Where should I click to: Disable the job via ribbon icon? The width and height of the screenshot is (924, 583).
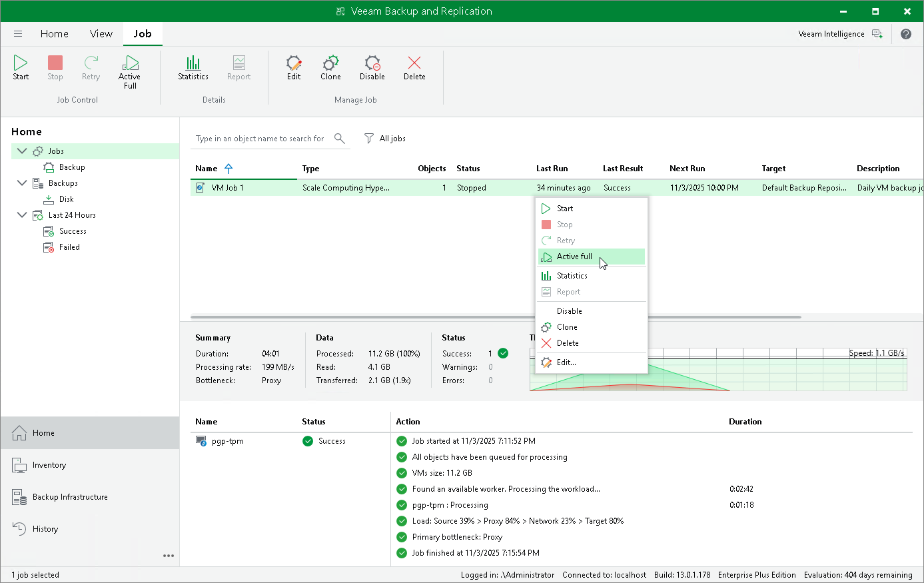tap(372, 63)
